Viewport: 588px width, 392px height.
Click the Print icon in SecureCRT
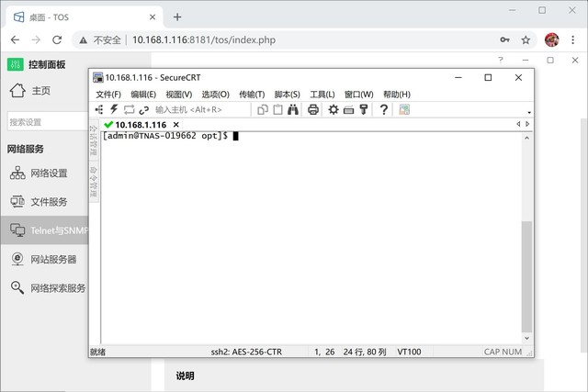(x=313, y=109)
